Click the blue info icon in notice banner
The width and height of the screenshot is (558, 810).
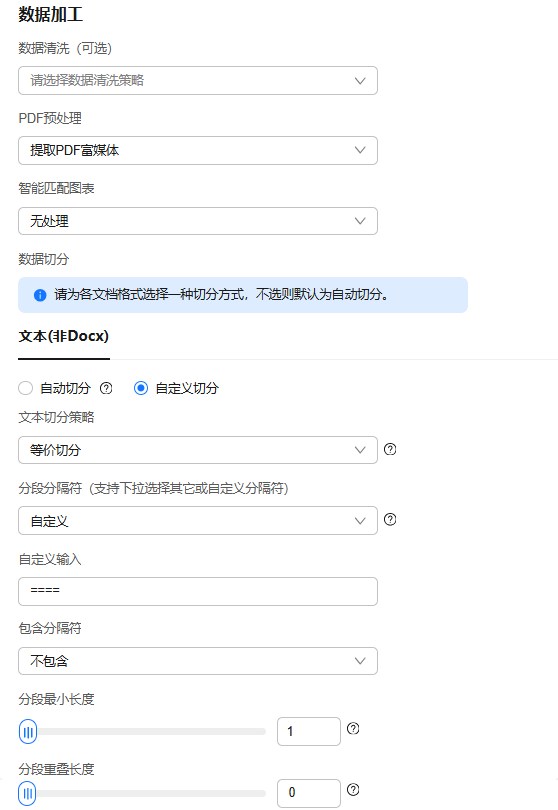(40, 295)
